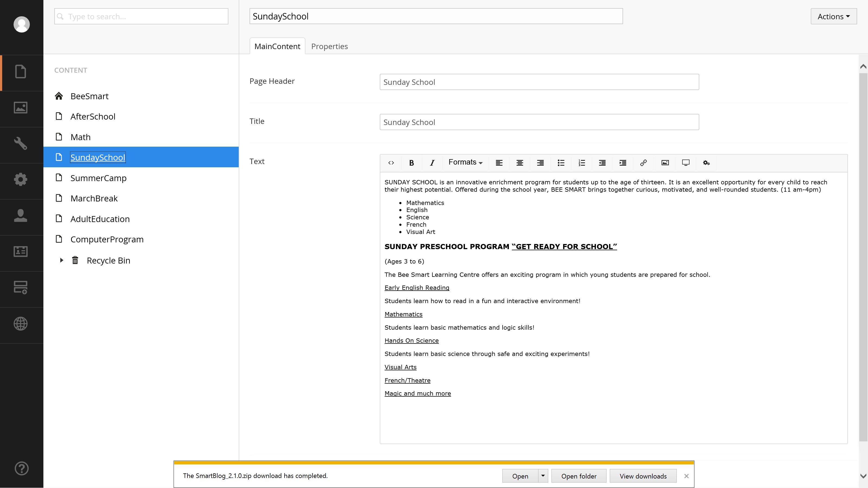Open the Members section icon
This screenshot has width=868, height=488.
click(x=21, y=252)
